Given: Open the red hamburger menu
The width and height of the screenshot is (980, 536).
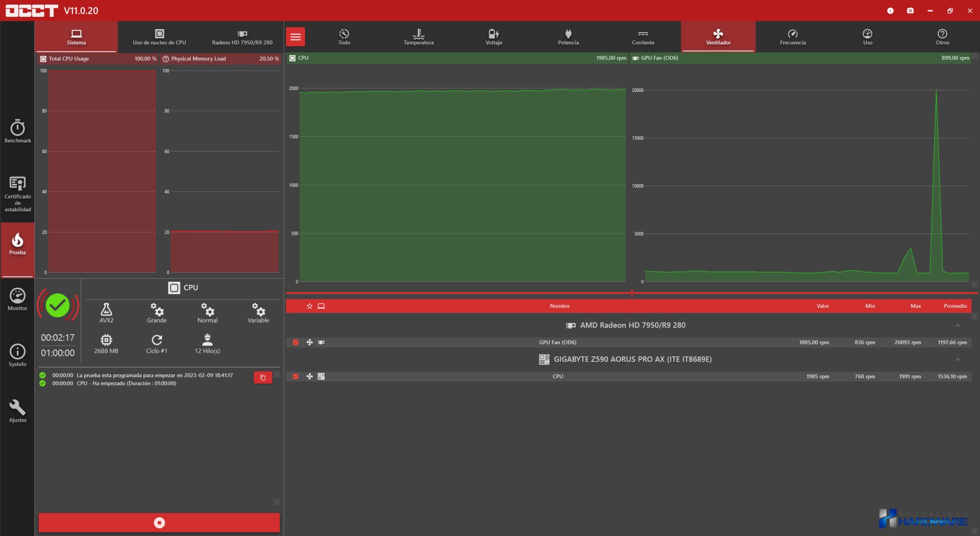Looking at the screenshot, I should (x=296, y=37).
